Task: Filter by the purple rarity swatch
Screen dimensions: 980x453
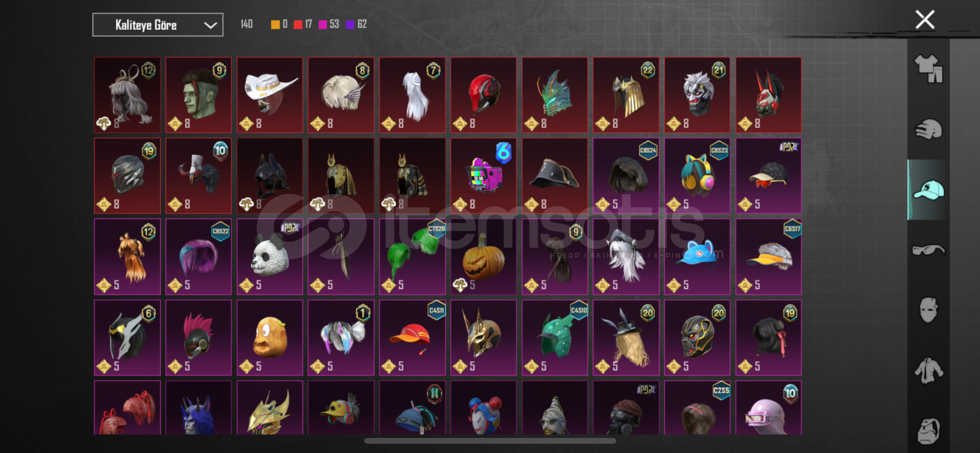Action: (x=350, y=25)
